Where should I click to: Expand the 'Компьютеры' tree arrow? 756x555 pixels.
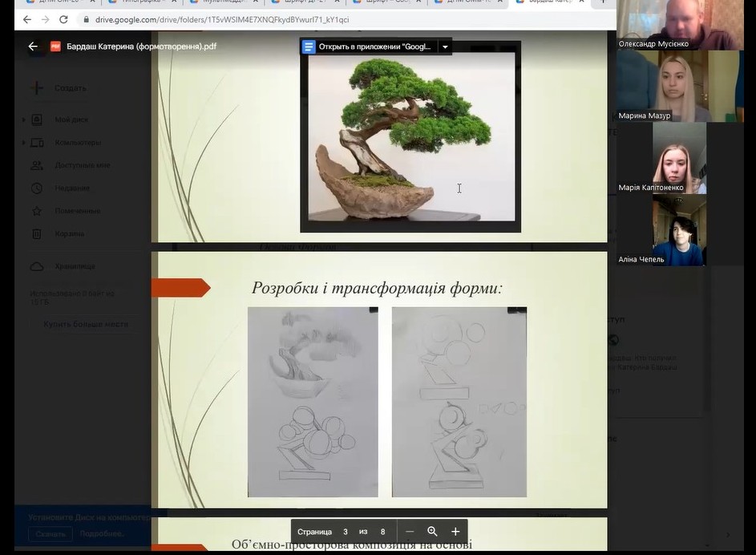[23, 143]
